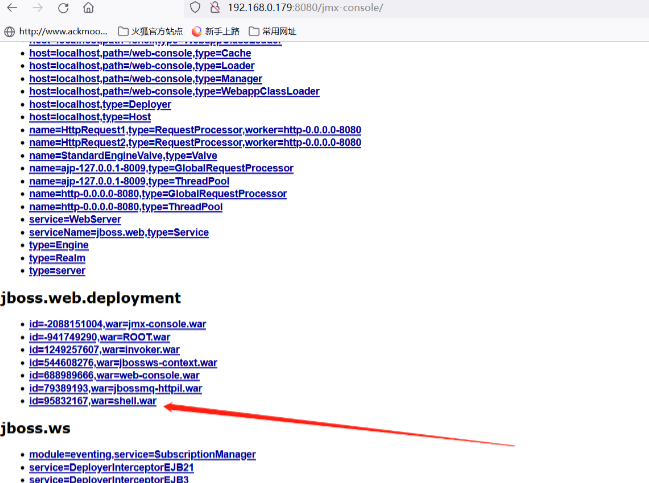Open module=eventing,service=SubscriptionManager link
The height and width of the screenshot is (483, 649).
pos(142,454)
